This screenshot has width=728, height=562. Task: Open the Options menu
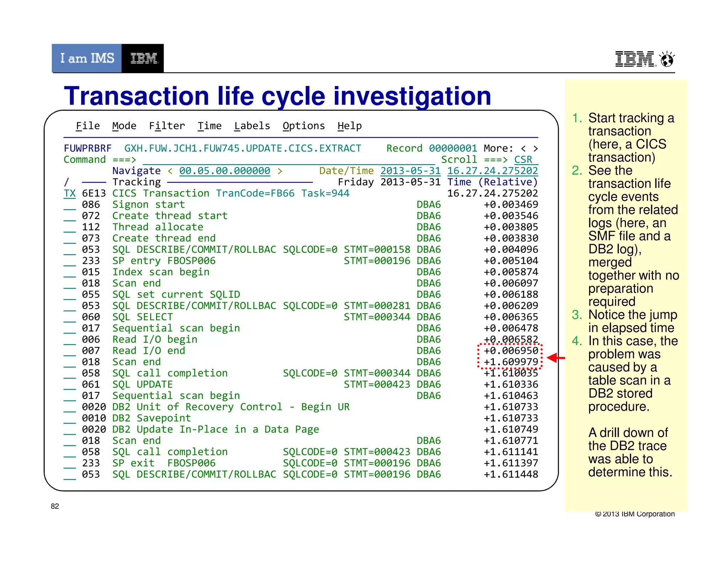304,126
